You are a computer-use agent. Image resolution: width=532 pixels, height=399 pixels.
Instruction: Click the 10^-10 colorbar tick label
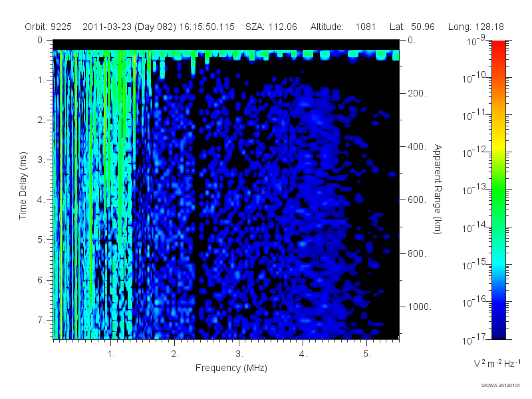(x=475, y=78)
